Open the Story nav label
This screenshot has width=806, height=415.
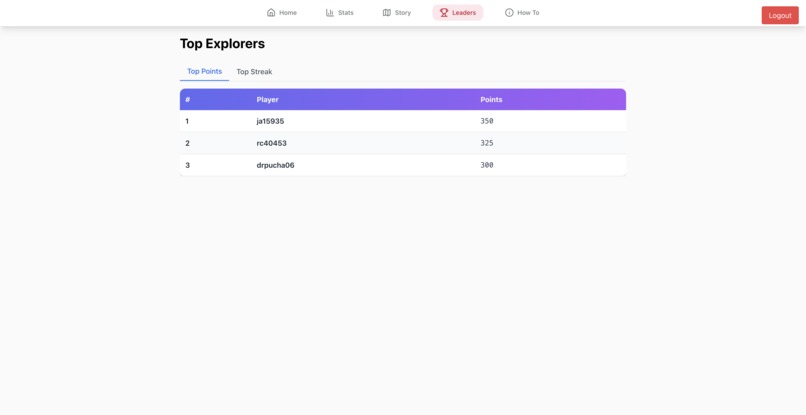coord(403,13)
